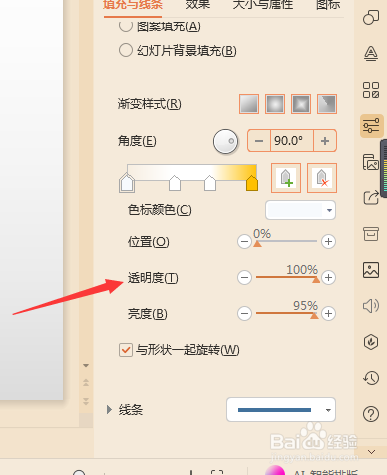This screenshot has width=387, height=475.
Task: Switch to the 大小与属性 tab
Action: [263, 5]
